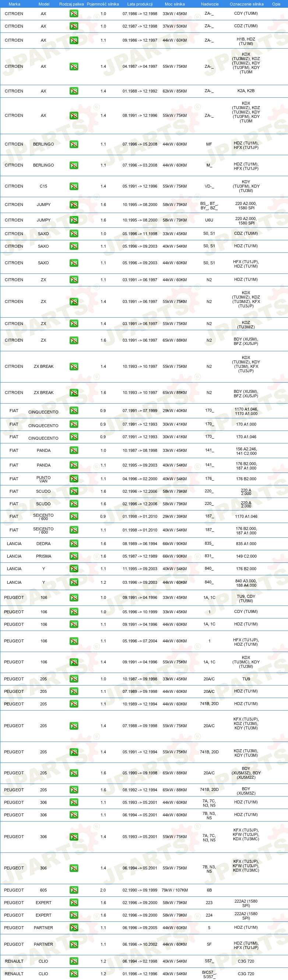
Task: Click the Marka column header
Action: (x=14, y=4)
